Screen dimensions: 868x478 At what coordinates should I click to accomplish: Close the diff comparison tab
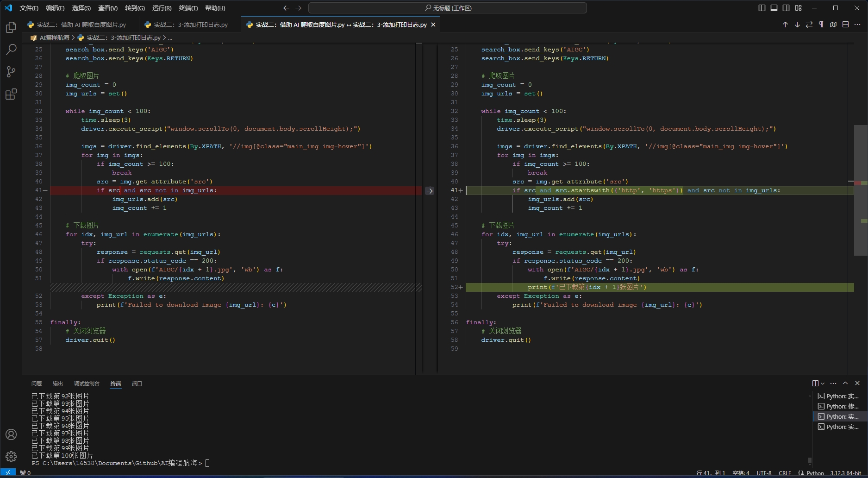click(433, 25)
